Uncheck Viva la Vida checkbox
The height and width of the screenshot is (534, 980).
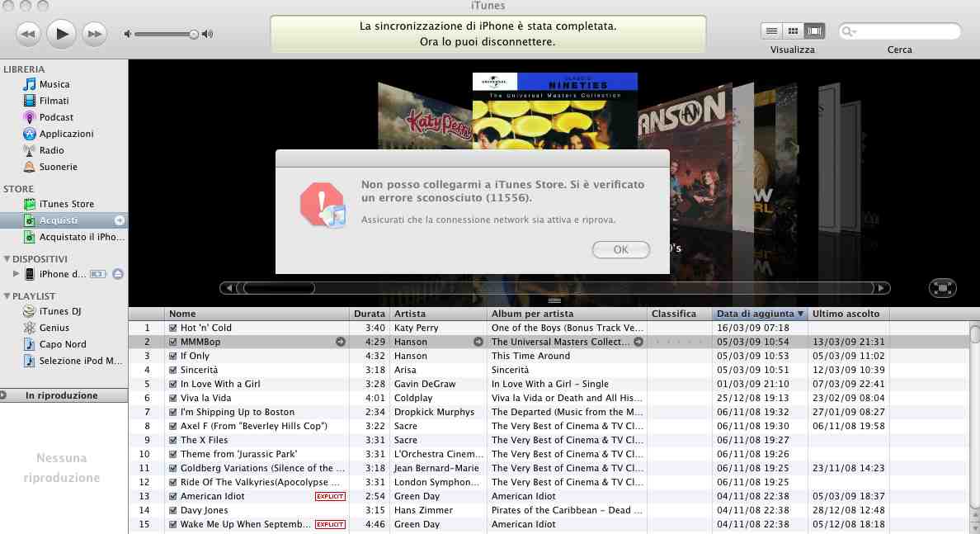coord(173,399)
